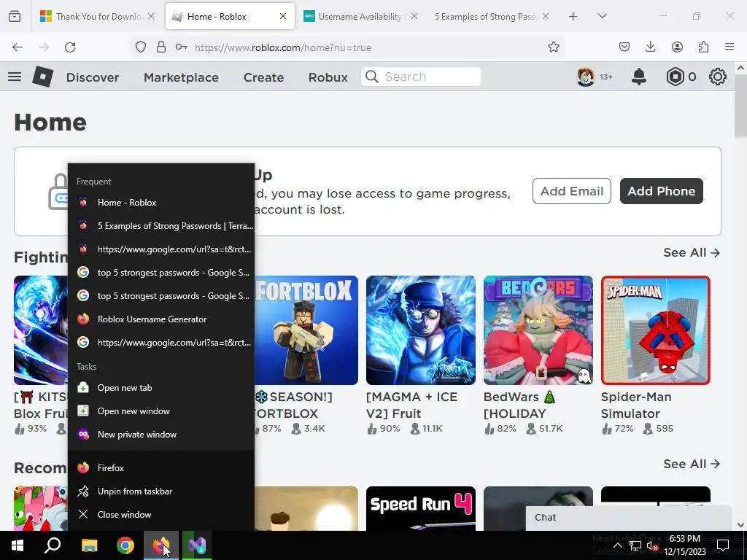Launch Firefox from the jump list
Screen dimensions: 747x560
161,467
